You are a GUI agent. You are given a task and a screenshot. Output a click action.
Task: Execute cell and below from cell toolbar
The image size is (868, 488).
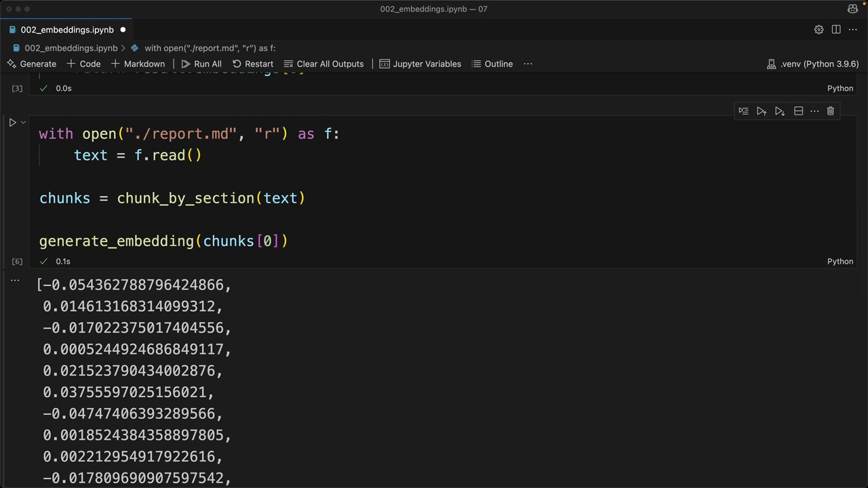click(x=780, y=111)
